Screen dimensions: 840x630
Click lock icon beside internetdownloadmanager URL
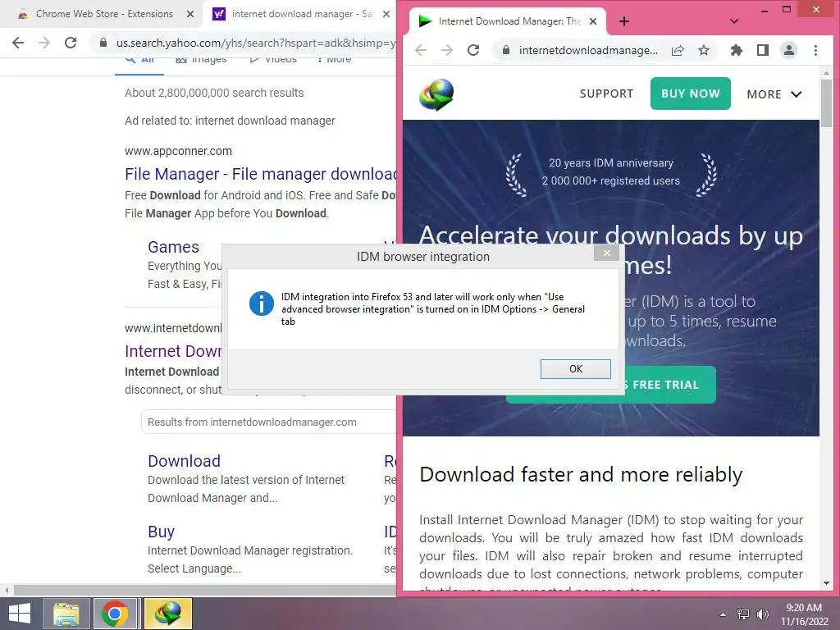coord(505,50)
